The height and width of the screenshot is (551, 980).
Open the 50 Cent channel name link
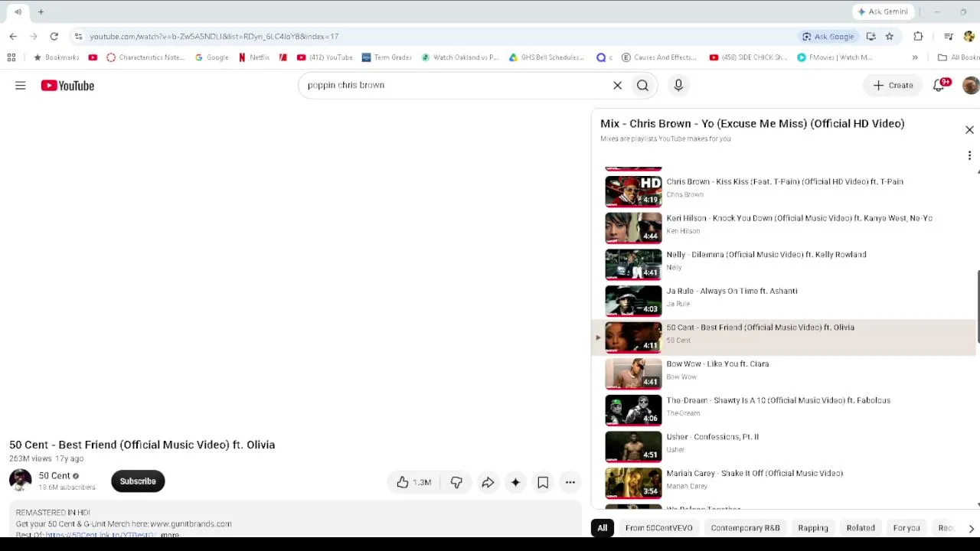tap(54, 476)
